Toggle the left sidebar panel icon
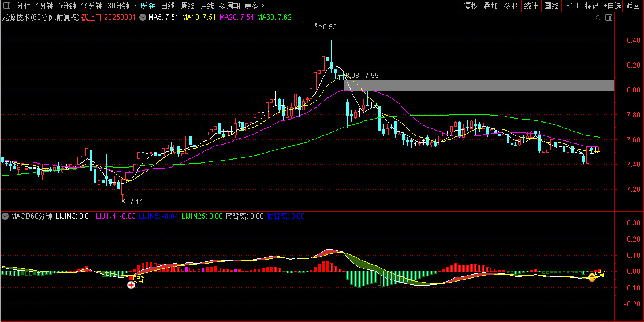 pos(8,6)
